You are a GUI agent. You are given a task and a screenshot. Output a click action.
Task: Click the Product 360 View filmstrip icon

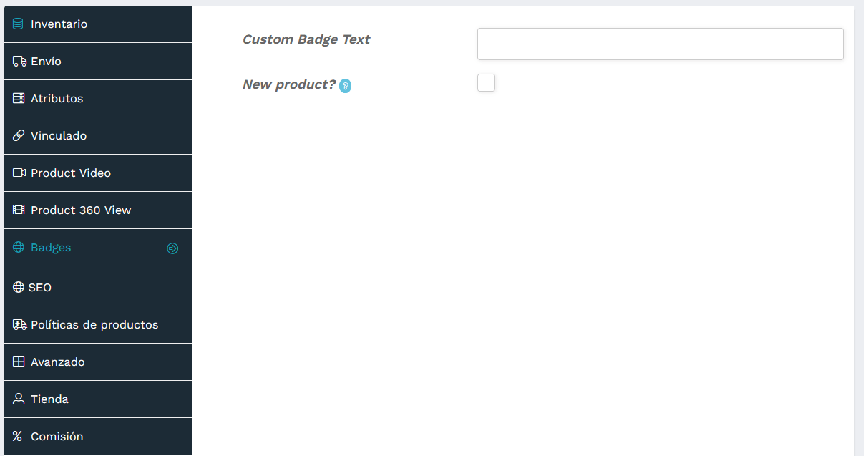(18, 210)
